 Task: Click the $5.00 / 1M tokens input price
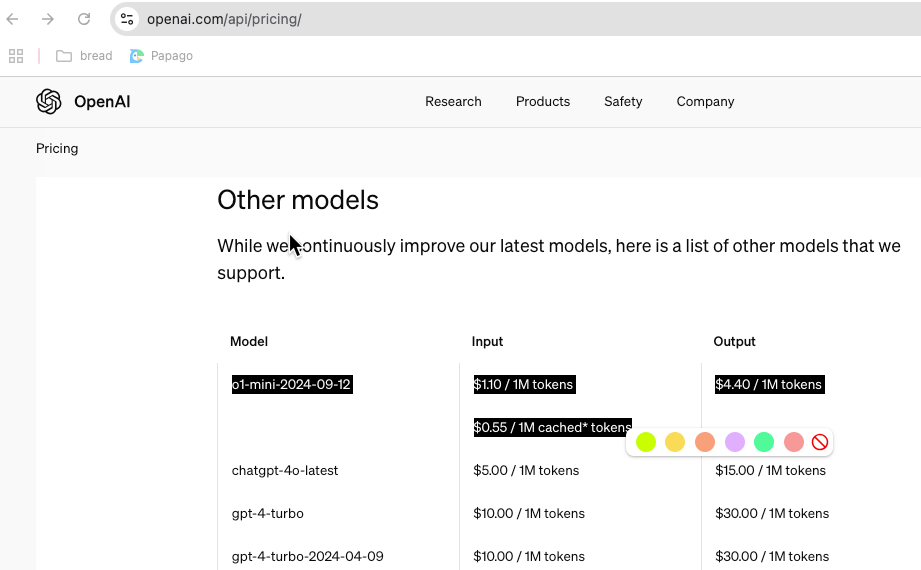[x=526, y=471]
